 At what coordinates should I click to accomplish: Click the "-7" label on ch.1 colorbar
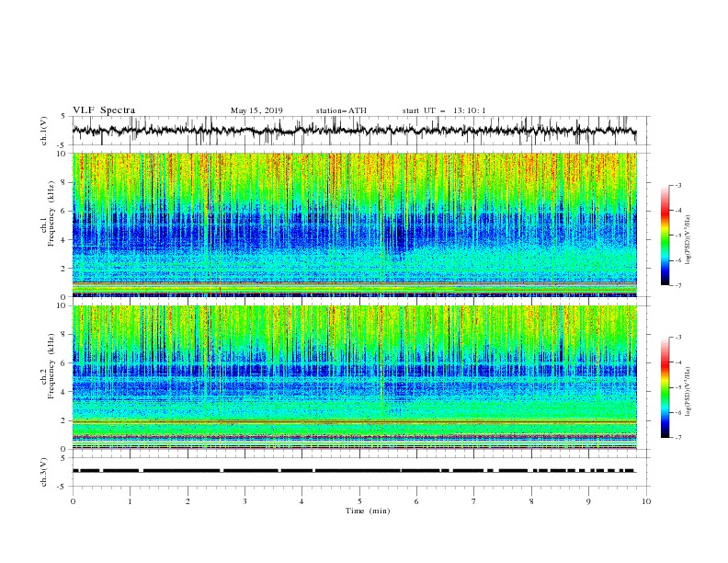point(677,285)
